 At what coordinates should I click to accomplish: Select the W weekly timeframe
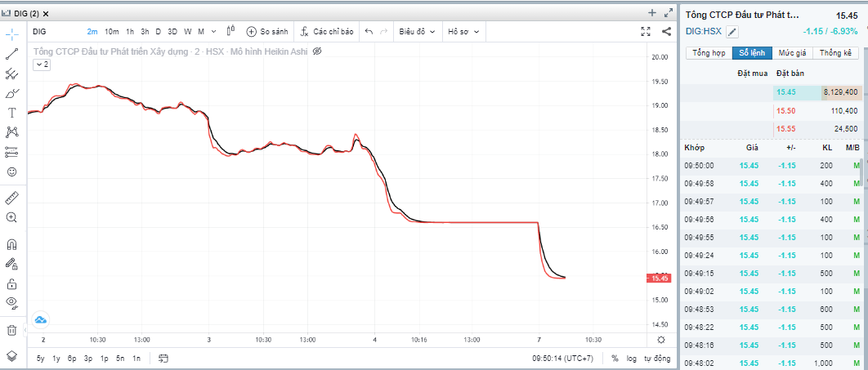coord(188,32)
